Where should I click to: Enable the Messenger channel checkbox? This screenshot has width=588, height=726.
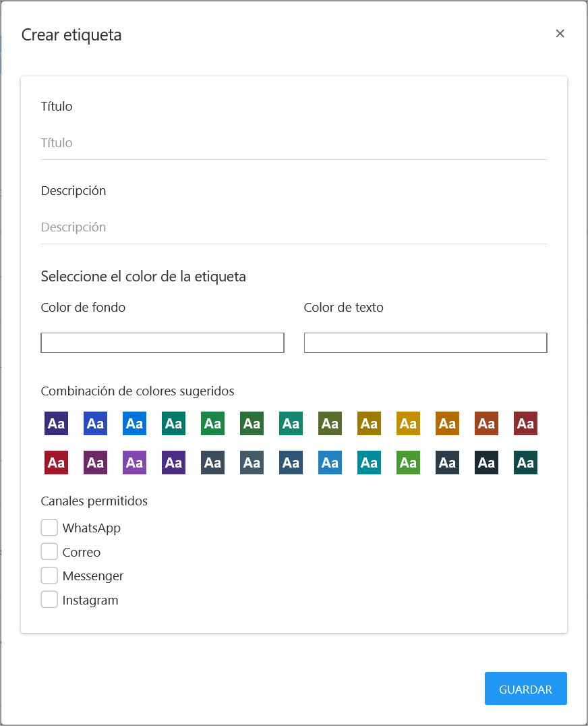point(49,575)
